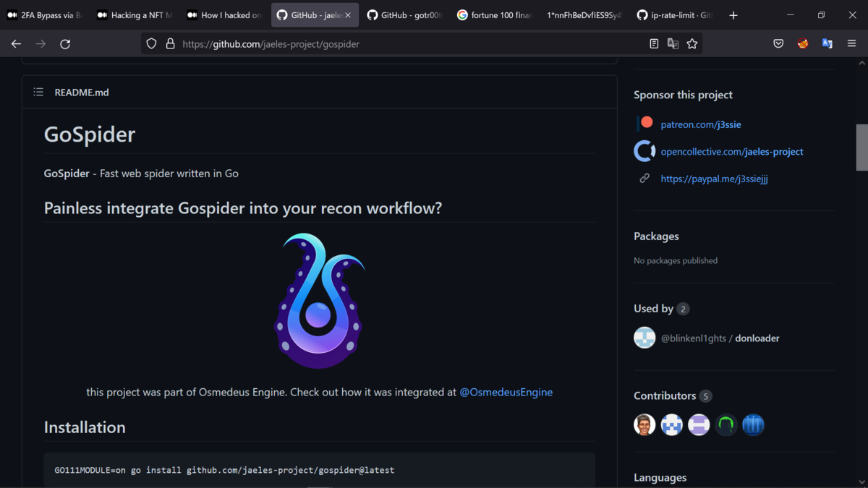Switch to the ip-rate-limit GitHub tab
Image resolution: width=868 pixels, height=488 pixels.
tap(673, 15)
